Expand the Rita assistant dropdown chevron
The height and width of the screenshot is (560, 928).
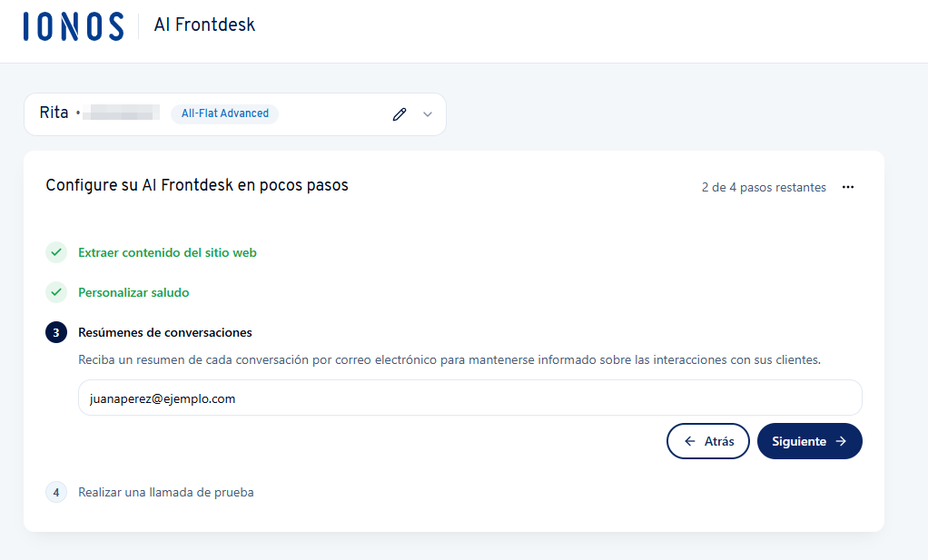click(x=428, y=114)
